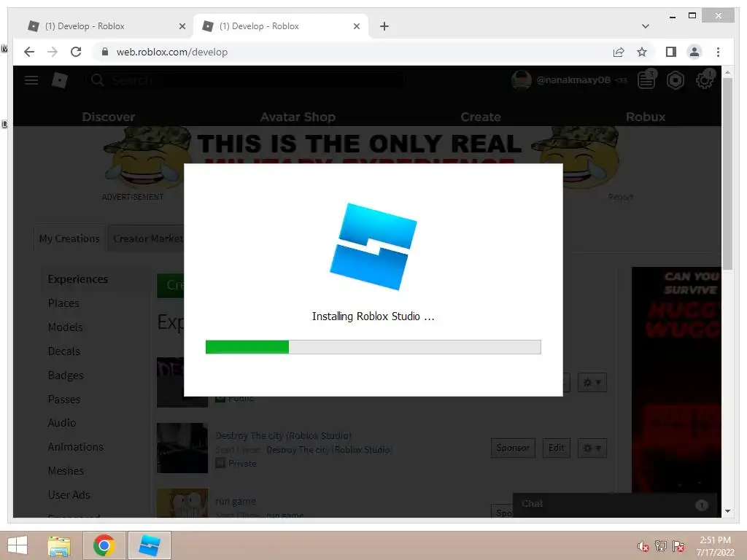Go back in the browser

(x=29, y=52)
